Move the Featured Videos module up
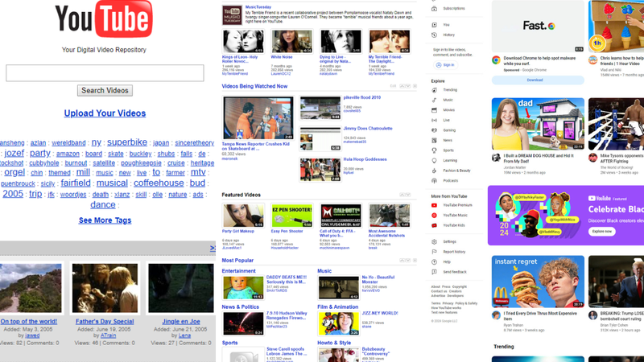This screenshot has height=362, width=644. [x=402, y=195]
